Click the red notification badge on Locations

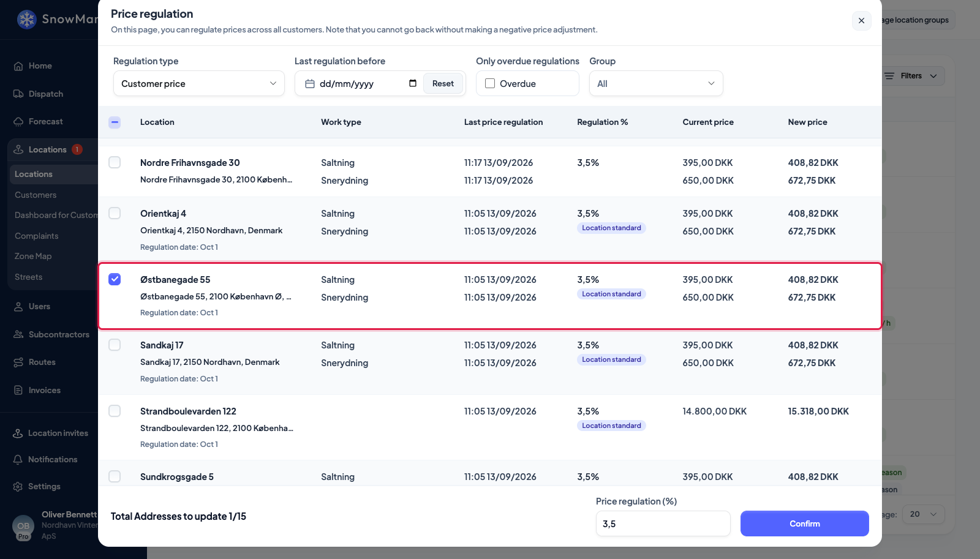pos(77,149)
